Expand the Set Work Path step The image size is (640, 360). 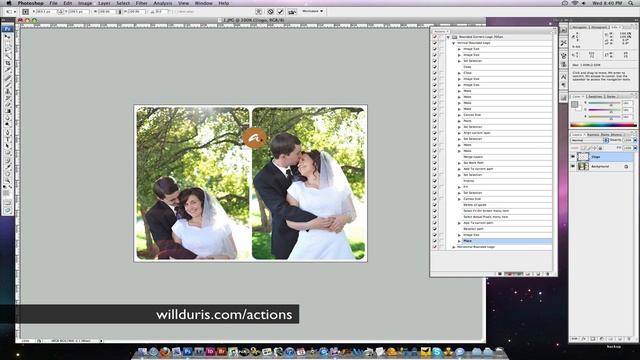point(459,163)
